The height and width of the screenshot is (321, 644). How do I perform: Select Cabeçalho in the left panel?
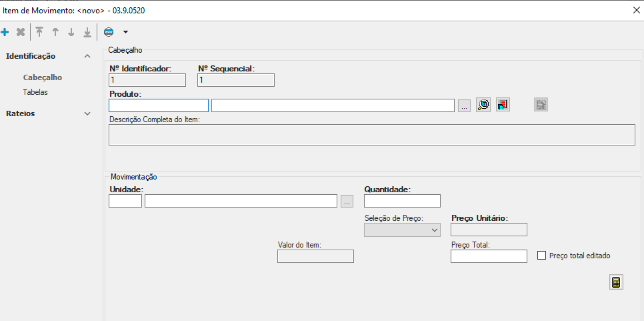(42, 77)
